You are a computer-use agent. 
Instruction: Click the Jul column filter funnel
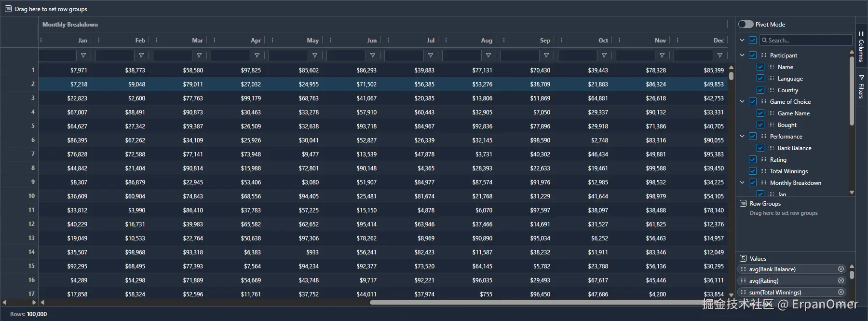pos(431,56)
